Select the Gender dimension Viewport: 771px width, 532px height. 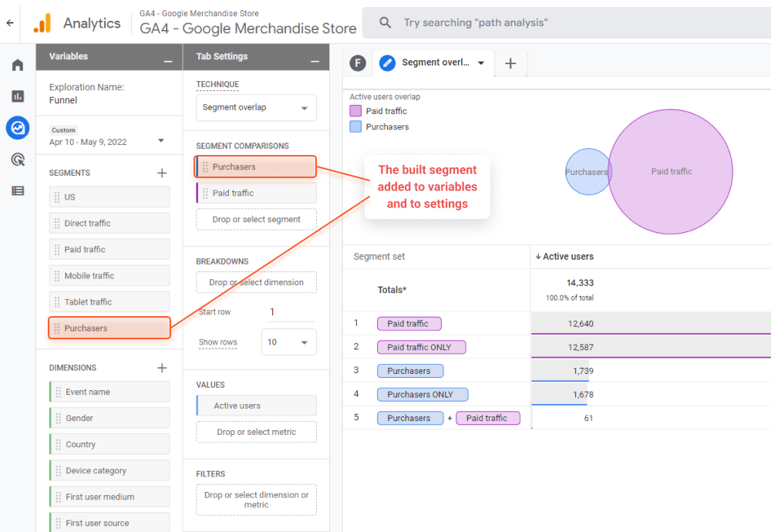click(109, 418)
